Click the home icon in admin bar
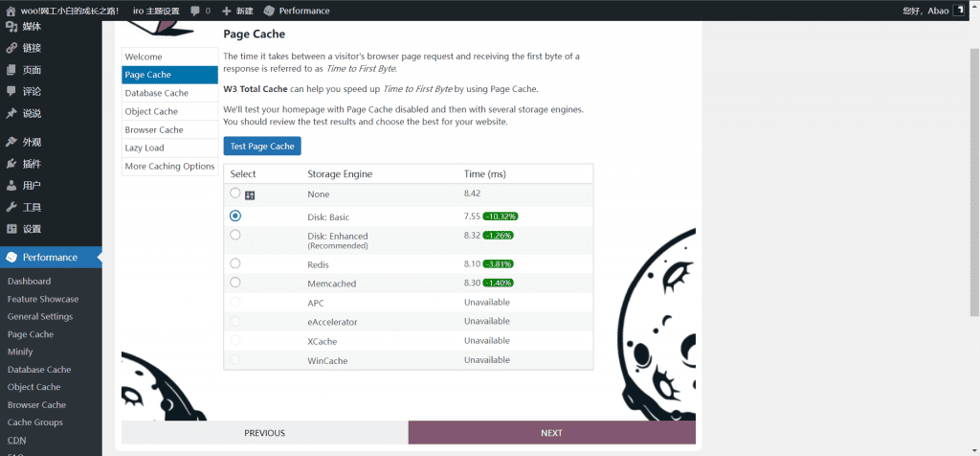980x456 pixels. pyautogui.click(x=11, y=11)
